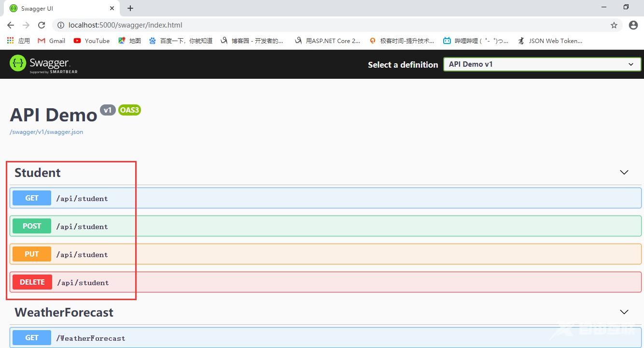Screen dimensions: 644x348
Task: Collapse the Student section chevron
Action: (x=624, y=173)
